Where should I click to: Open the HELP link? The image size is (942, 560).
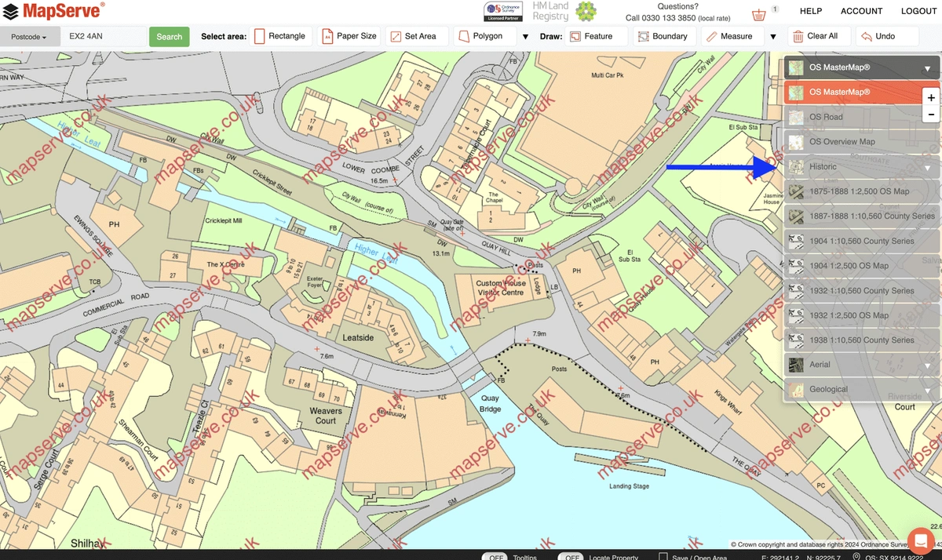(x=810, y=11)
